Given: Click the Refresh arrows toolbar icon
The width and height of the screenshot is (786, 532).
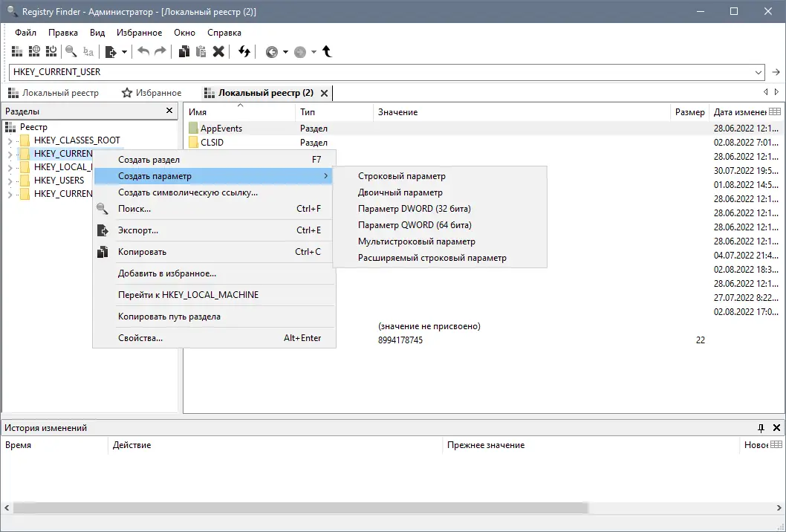Looking at the screenshot, I should [x=244, y=51].
